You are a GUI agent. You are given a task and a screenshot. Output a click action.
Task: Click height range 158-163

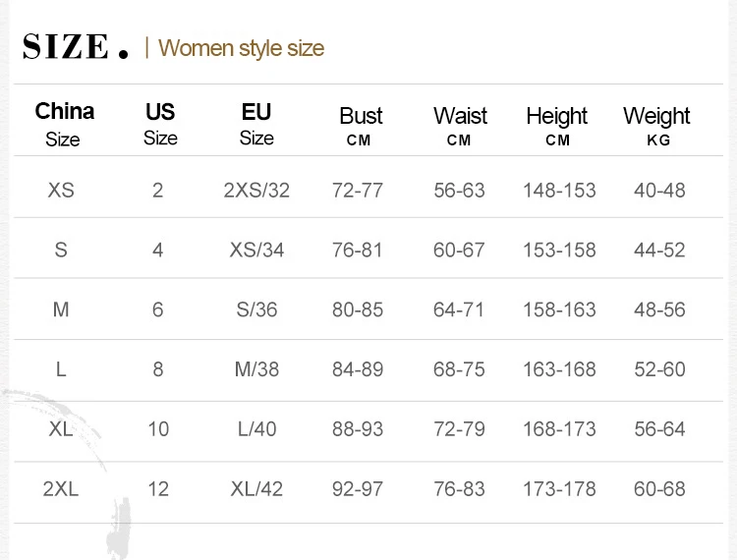559,309
